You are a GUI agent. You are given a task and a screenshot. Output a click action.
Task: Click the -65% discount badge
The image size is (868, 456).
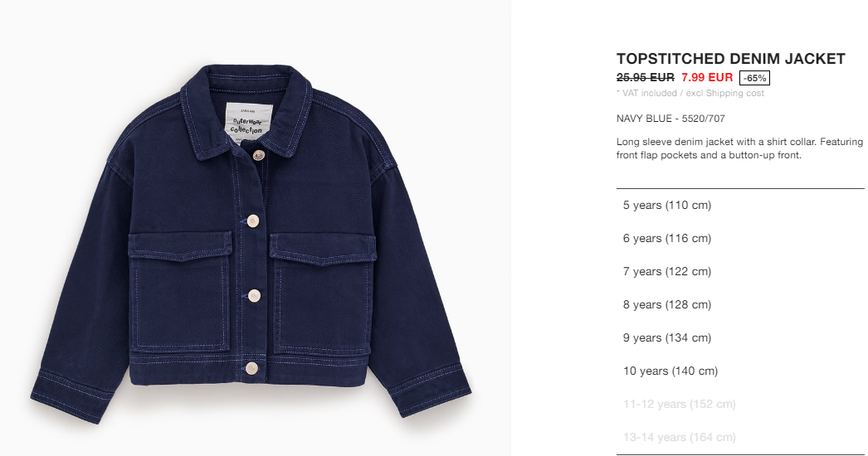tap(754, 78)
